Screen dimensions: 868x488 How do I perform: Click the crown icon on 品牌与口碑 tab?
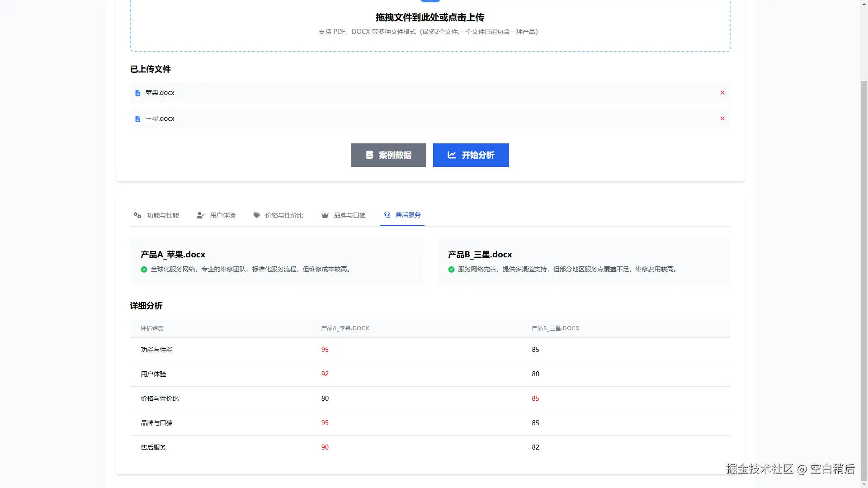(325, 215)
